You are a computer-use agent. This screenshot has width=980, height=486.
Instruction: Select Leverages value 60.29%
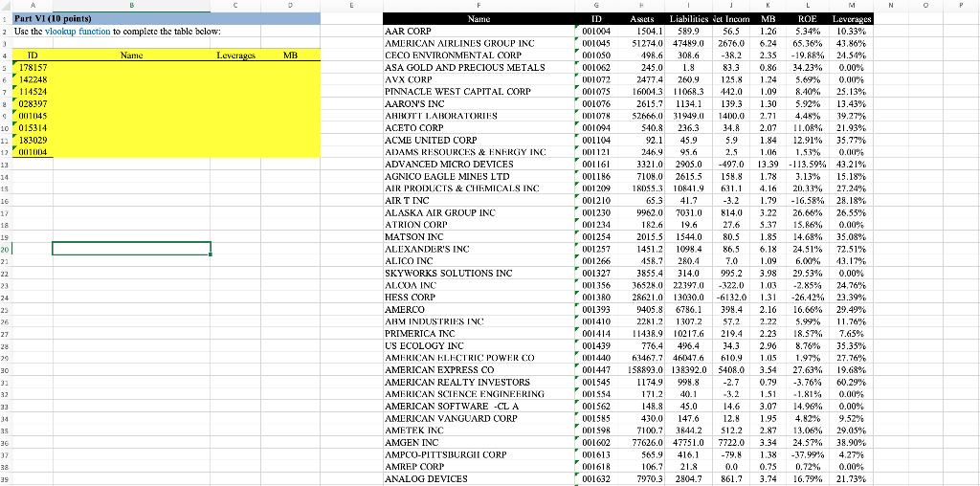pyautogui.click(x=851, y=382)
